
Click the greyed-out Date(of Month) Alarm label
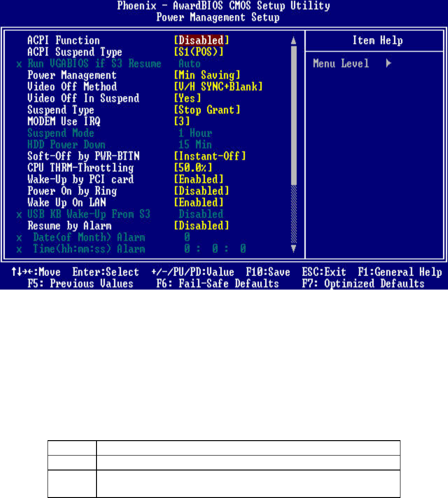(89, 237)
